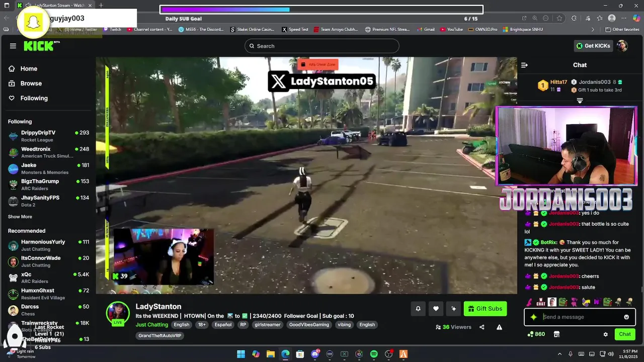Click the 860 channel points balance
Viewport: 644px width, 362px height.
click(536, 334)
